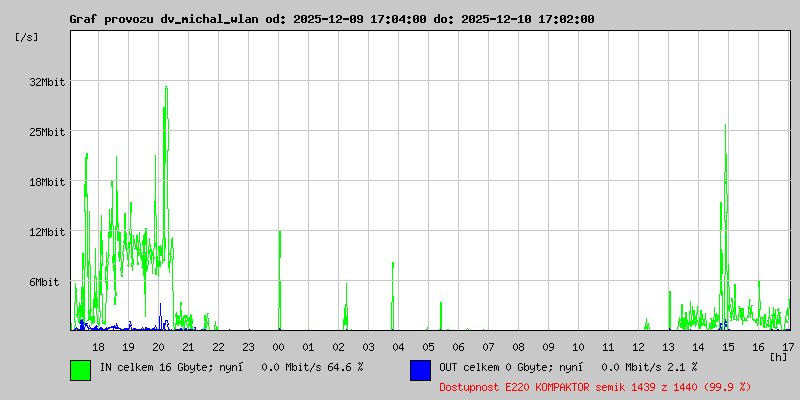Click the '12' hour label on x-axis
The height and width of the screenshot is (400, 800).
click(638, 347)
